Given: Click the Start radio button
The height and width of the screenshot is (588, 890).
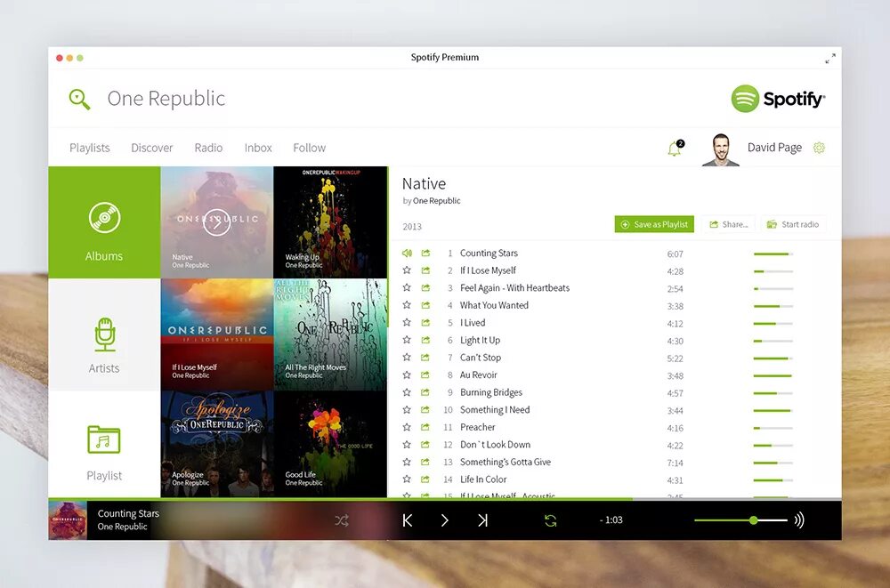Looking at the screenshot, I should (x=794, y=224).
